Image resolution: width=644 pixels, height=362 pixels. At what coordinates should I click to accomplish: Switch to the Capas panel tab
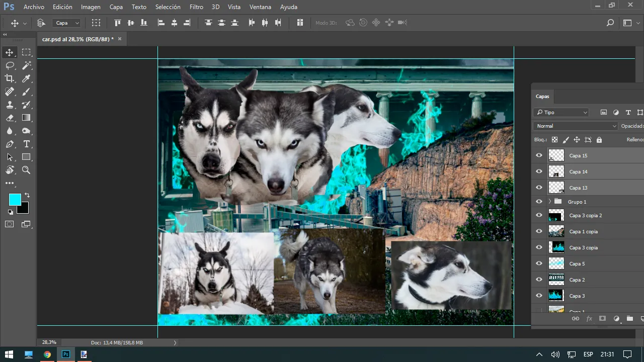click(x=542, y=96)
